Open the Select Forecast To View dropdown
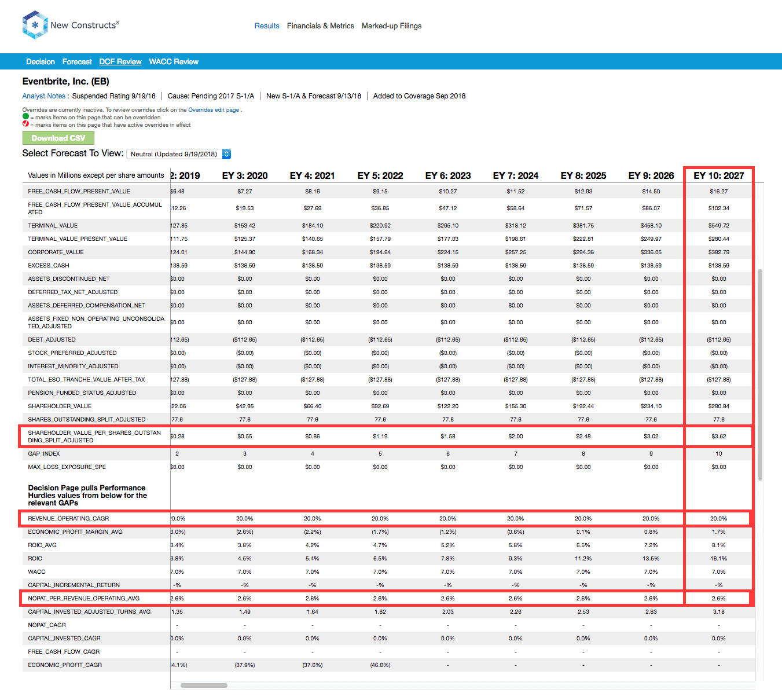Screen dimensions: 782x700 [x=179, y=154]
